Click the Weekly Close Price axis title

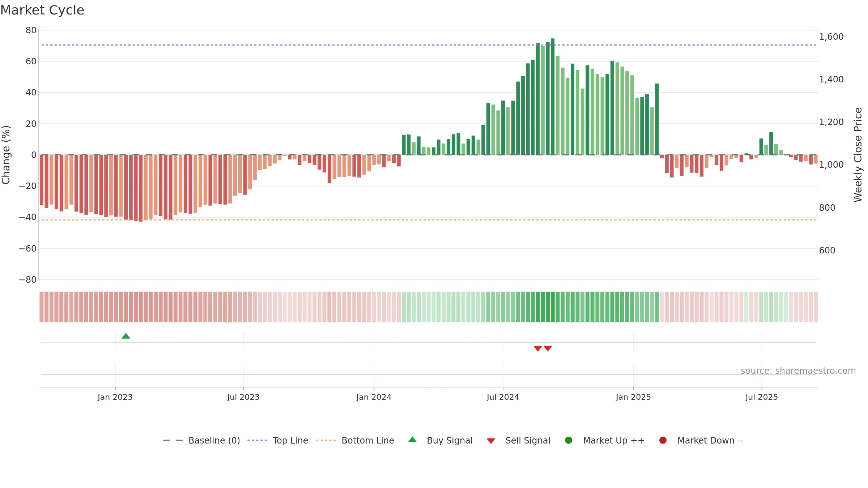[x=858, y=155]
